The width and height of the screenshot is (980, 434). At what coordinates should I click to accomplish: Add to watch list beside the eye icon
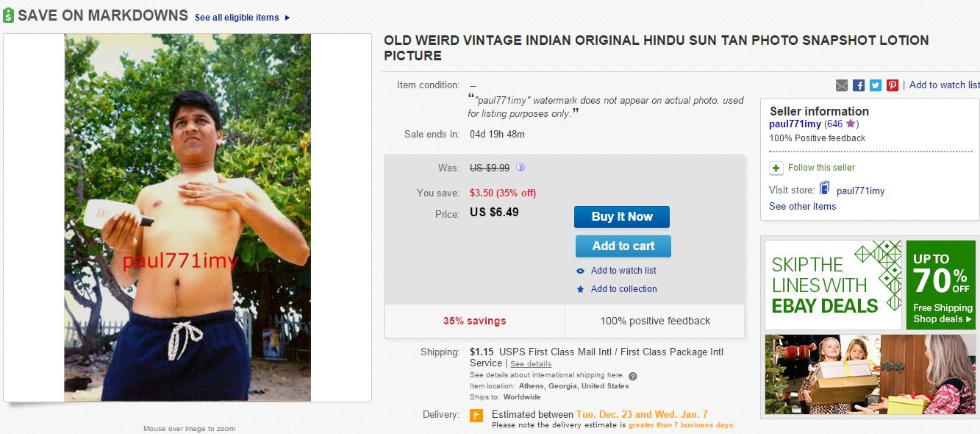(x=623, y=271)
